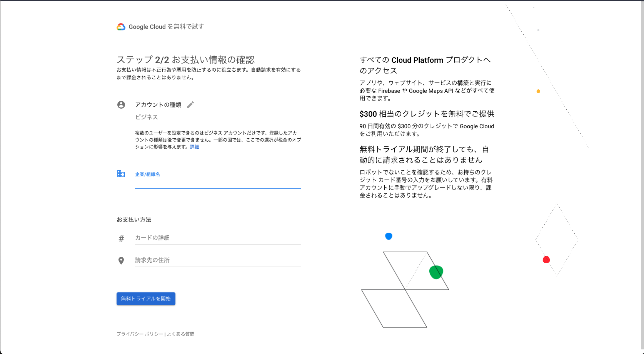The height and width of the screenshot is (354, 644).
Task: Edit account type with pencil icon
Action: click(190, 105)
